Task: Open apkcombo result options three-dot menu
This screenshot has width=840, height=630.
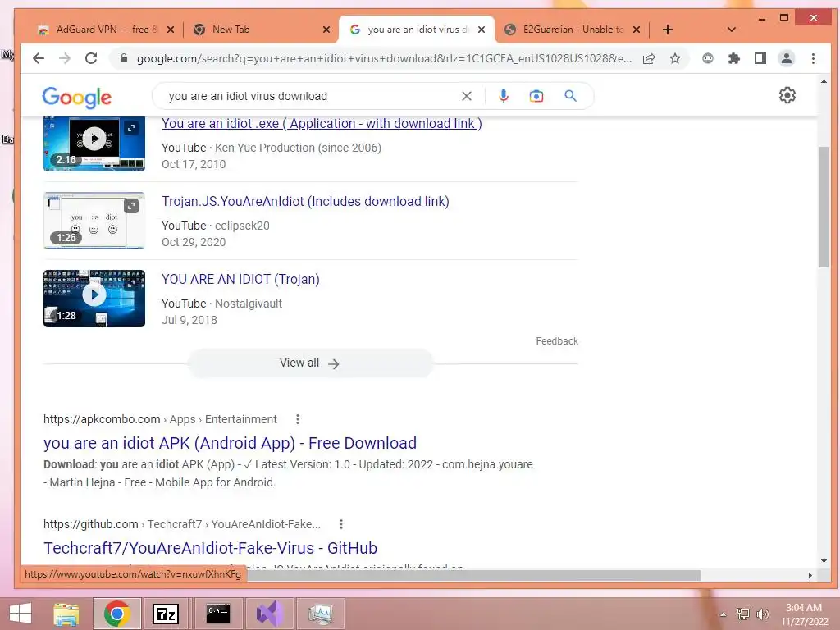Action: [x=298, y=419]
